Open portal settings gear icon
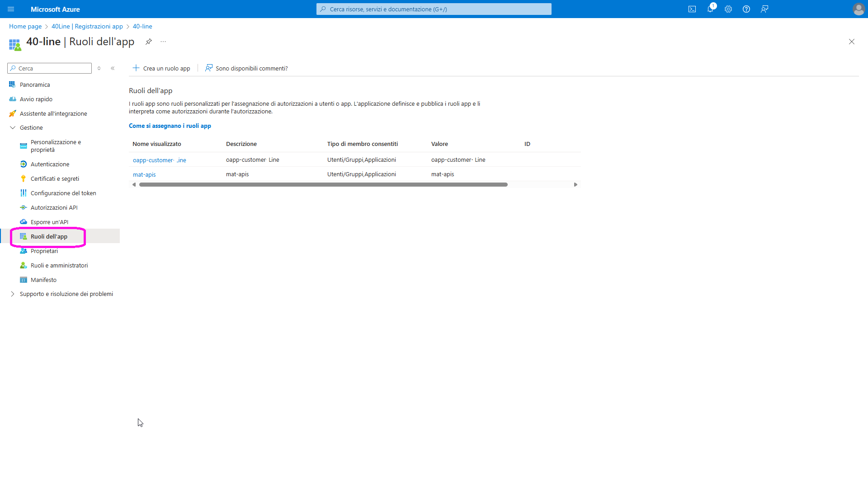This screenshot has height=488, width=868. [x=728, y=9]
